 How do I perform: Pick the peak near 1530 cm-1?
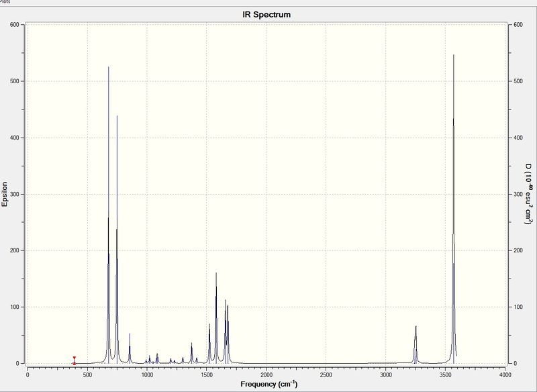[209, 343]
